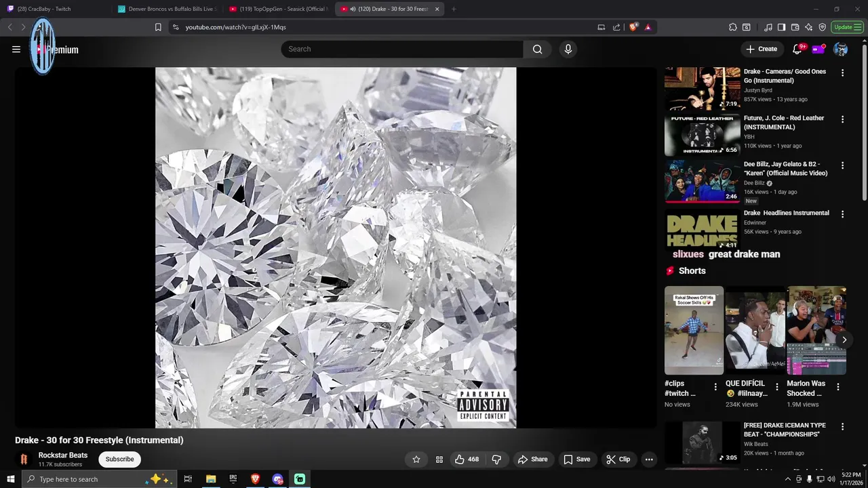Viewport: 868px width, 488px height.
Task: Open the account avatar menu
Action: pyautogui.click(x=840, y=49)
